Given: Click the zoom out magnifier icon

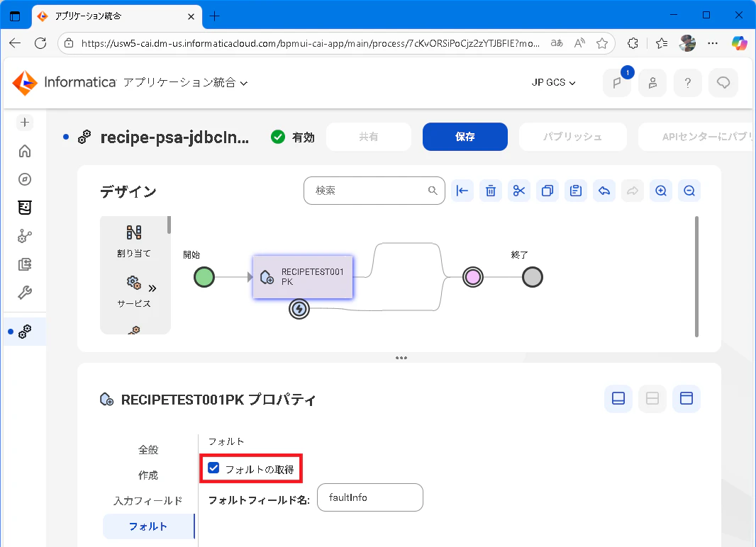Looking at the screenshot, I should 689,191.
